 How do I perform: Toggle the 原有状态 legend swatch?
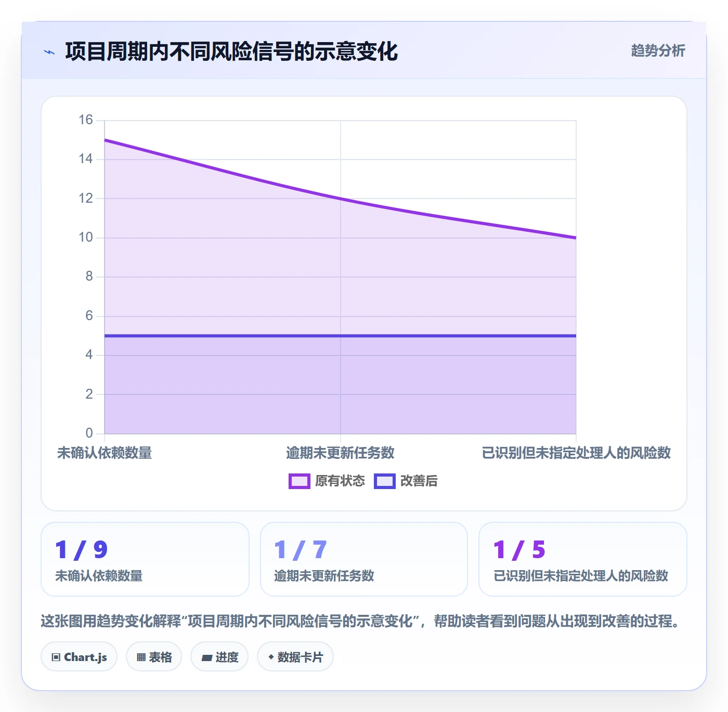coord(300,481)
